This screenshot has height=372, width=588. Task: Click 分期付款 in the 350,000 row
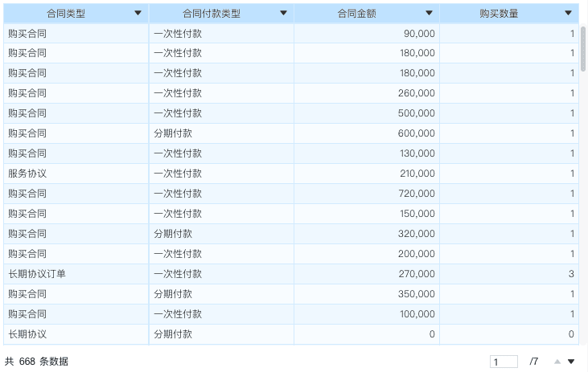pos(222,294)
